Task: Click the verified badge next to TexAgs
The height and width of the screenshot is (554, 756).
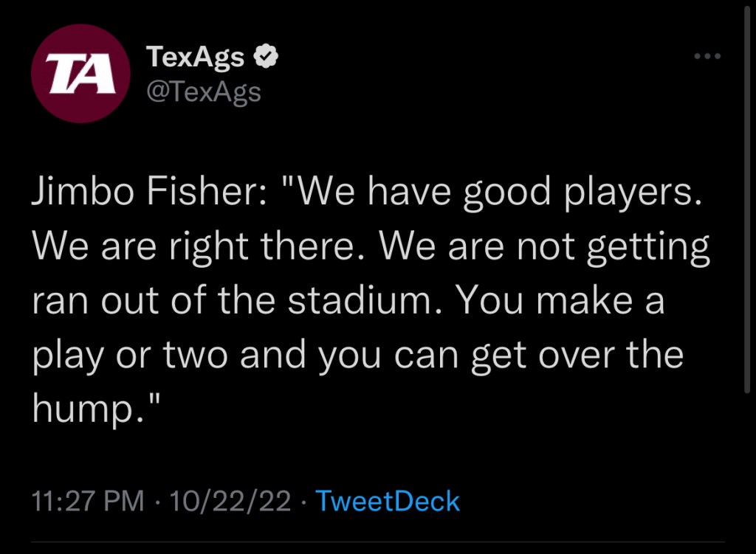Action: (265, 57)
